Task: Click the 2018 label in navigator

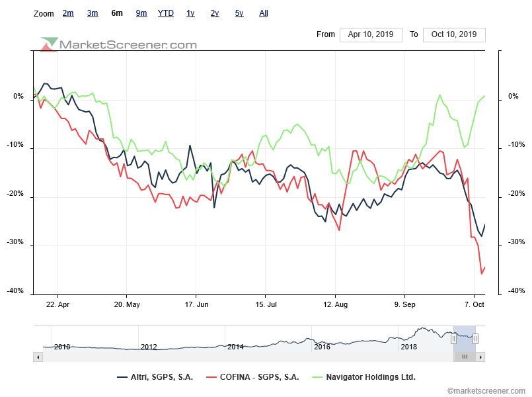Action: 409,347
